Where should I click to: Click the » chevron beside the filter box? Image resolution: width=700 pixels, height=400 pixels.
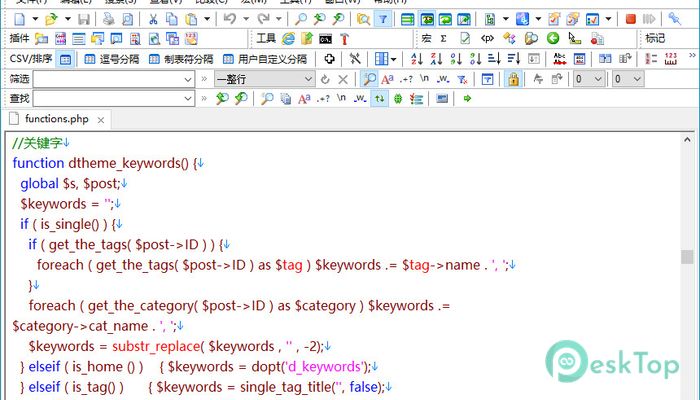click(204, 79)
